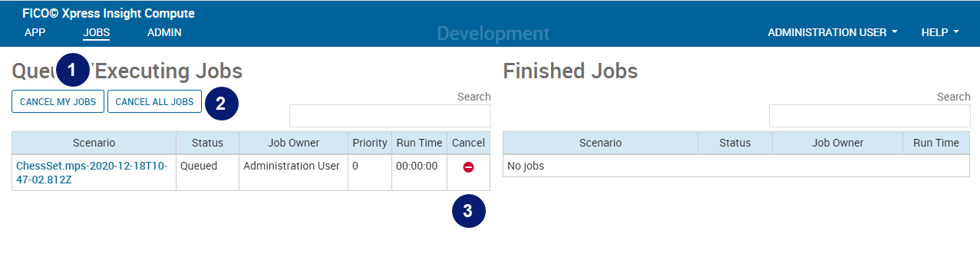980x277 pixels.
Task: Open the Jobs tab
Action: 96,32
